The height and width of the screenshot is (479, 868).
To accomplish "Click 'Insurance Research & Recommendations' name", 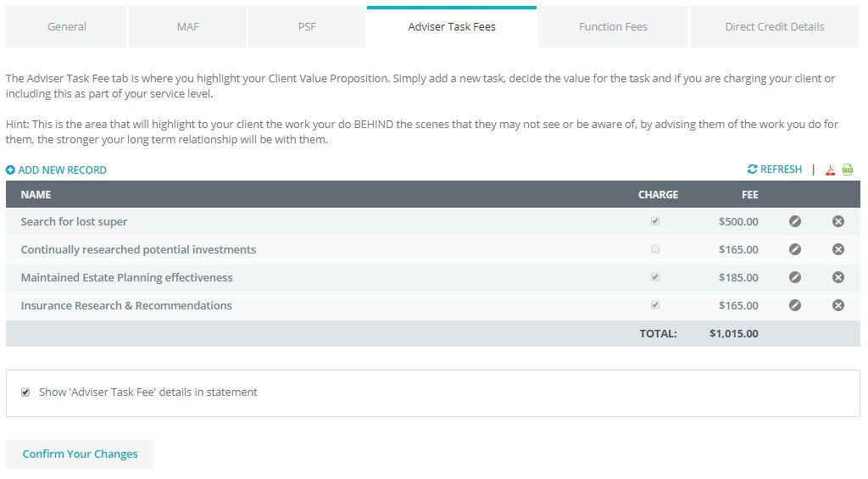I will (126, 305).
